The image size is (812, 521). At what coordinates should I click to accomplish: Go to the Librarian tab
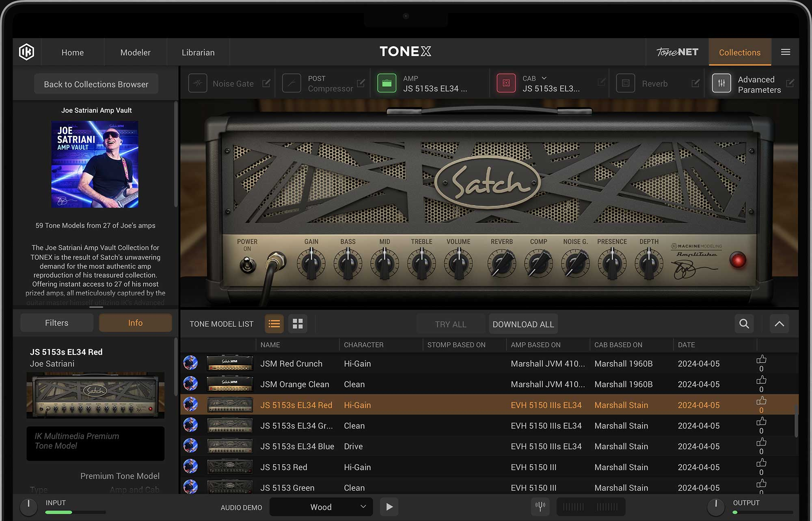point(198,52)
